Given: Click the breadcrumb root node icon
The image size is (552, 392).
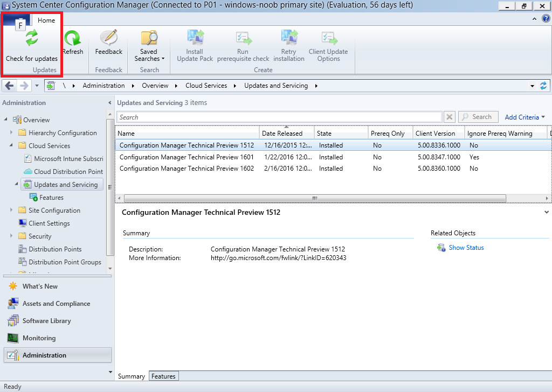Looking at the screenshot, I should click(x=51, y=86).
